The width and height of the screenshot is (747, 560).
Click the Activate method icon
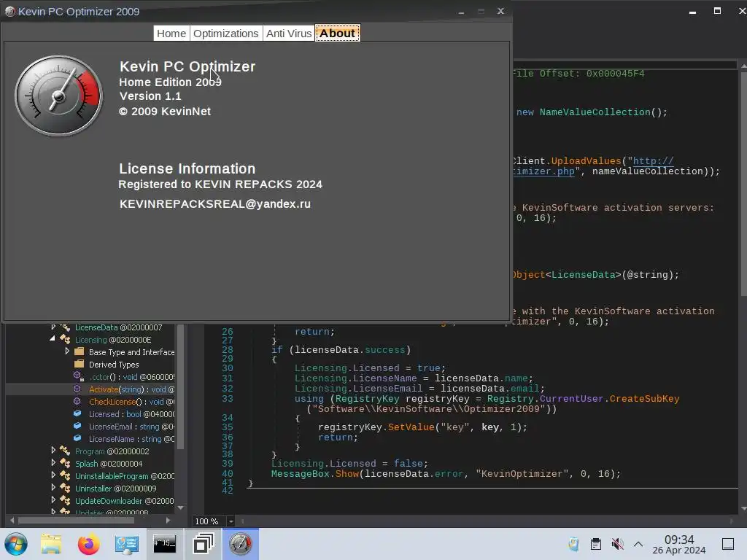click(x=77, y=389)
